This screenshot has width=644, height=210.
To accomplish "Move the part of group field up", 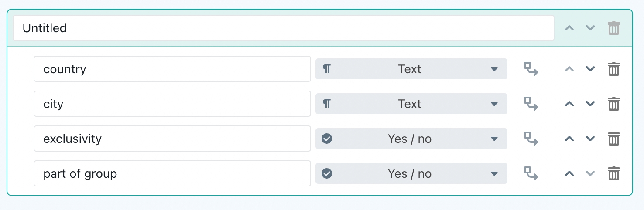I will [x=569, y=173].
